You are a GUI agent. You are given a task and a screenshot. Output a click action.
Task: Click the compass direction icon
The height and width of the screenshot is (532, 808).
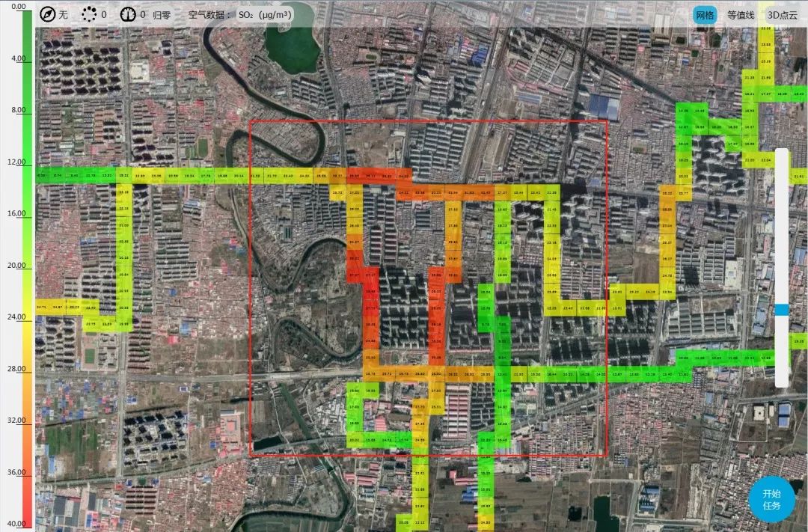[x=48, y=14]
